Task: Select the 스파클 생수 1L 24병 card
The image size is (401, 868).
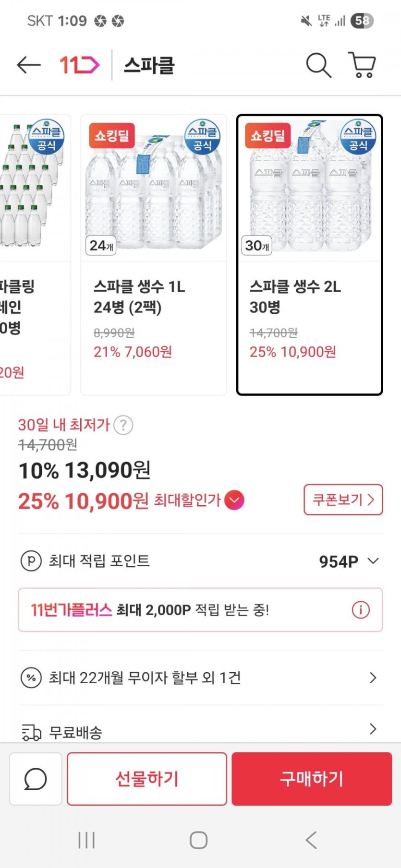Action: point(153,254)
